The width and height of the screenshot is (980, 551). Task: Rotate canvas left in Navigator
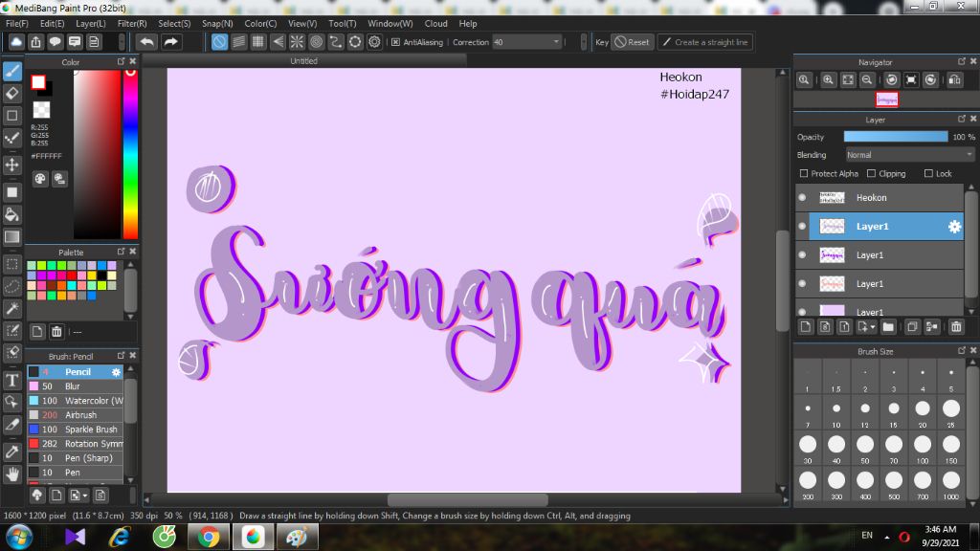coord(892,80)
